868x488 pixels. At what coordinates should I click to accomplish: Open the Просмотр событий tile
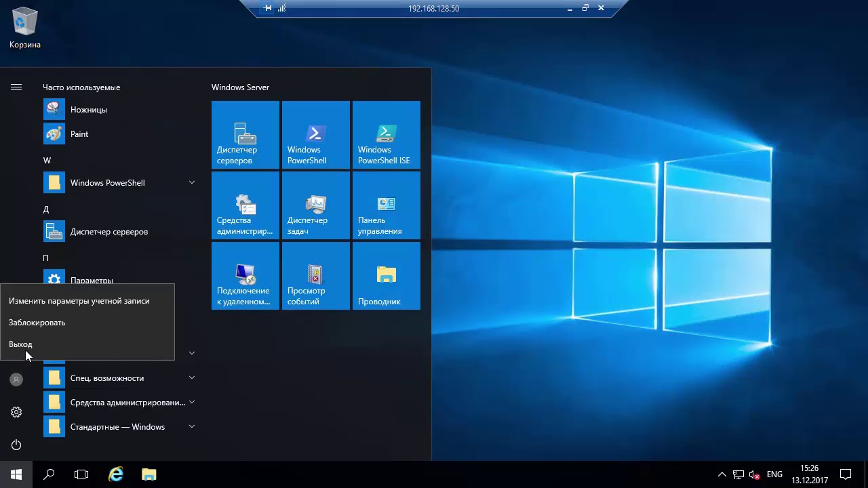pos(316,275)
